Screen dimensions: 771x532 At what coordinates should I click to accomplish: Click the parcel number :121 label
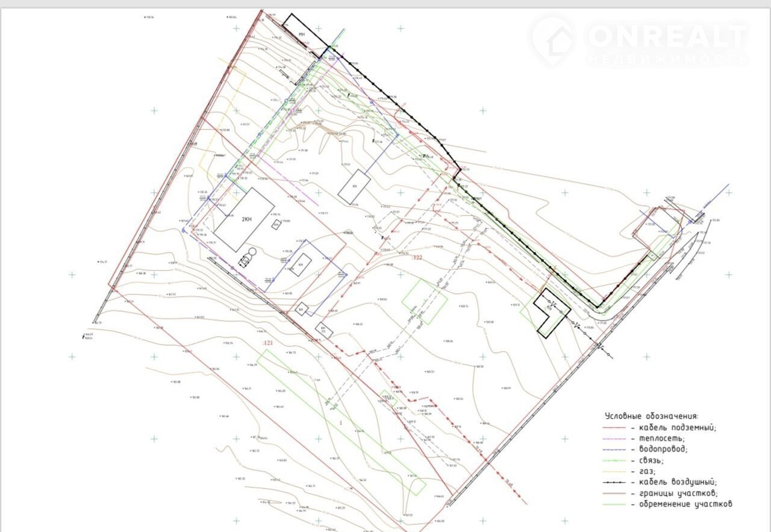pyautogui.click(x=267, y=343)
